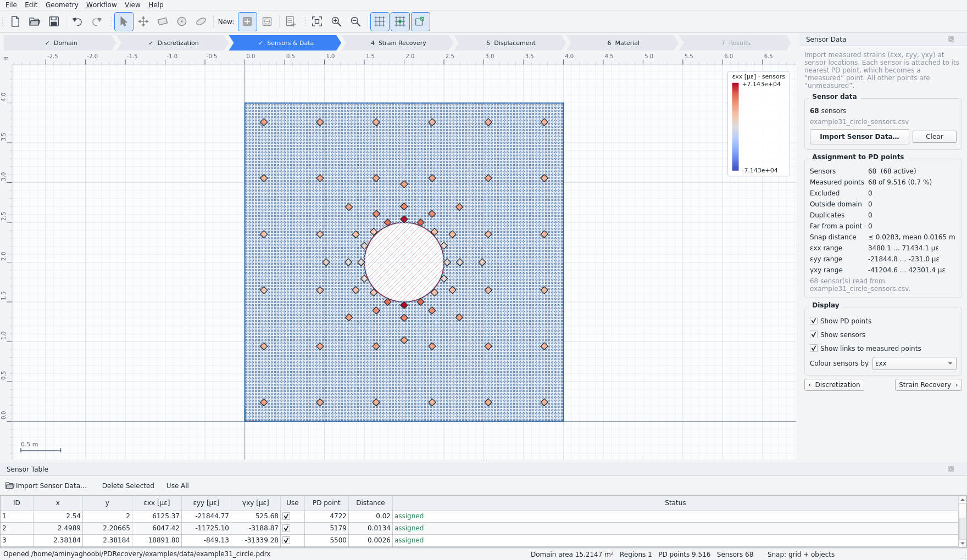Click Delete Selected in Sensor Table
Screen dimensions: 967x560
pos(128,486)
